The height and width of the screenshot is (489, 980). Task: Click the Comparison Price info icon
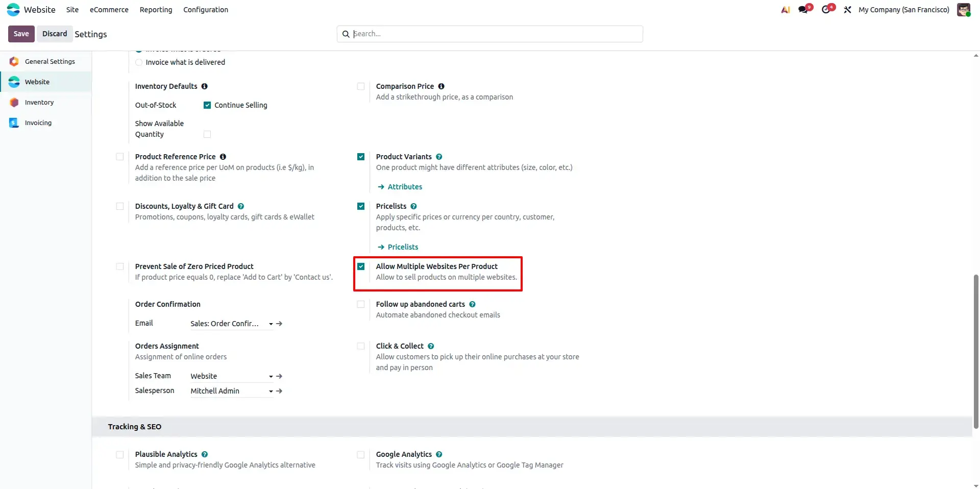click(441, 86)
